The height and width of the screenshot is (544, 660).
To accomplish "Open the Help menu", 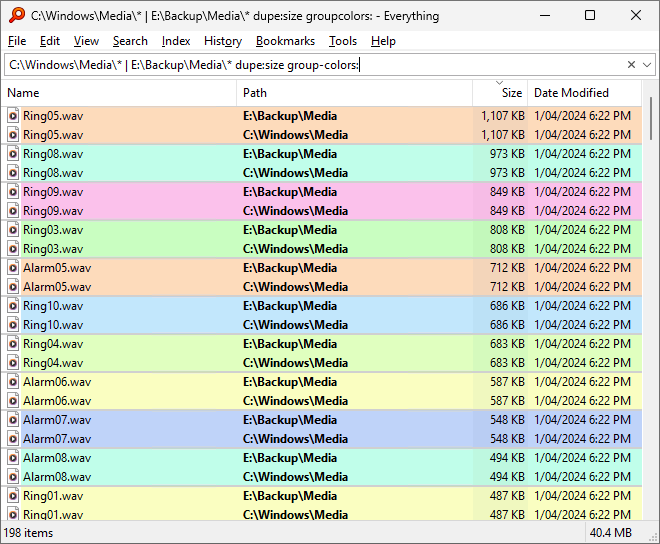I will (x=383, y=41).
